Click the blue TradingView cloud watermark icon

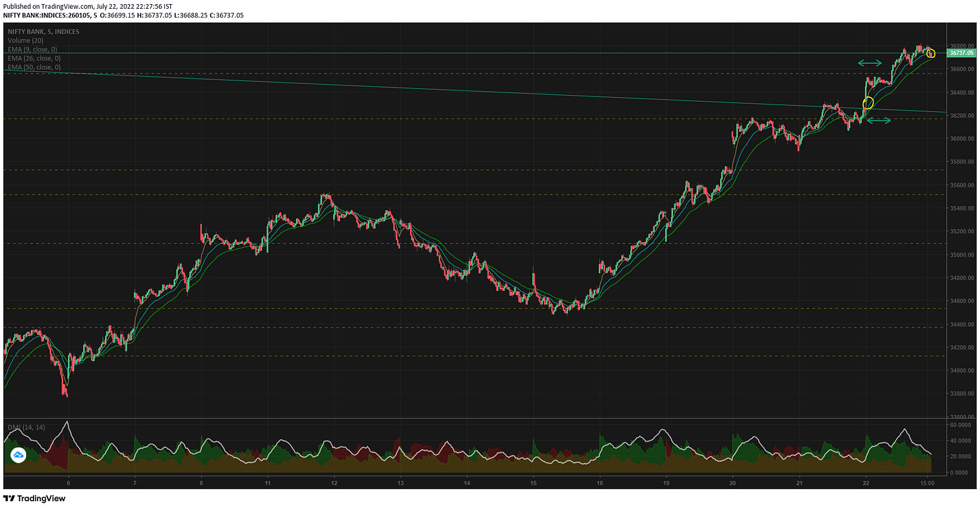tap(19, 455)
